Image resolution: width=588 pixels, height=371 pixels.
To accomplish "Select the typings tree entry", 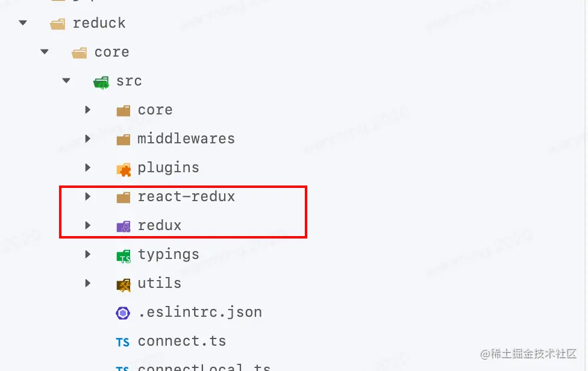I will [168, 254].
